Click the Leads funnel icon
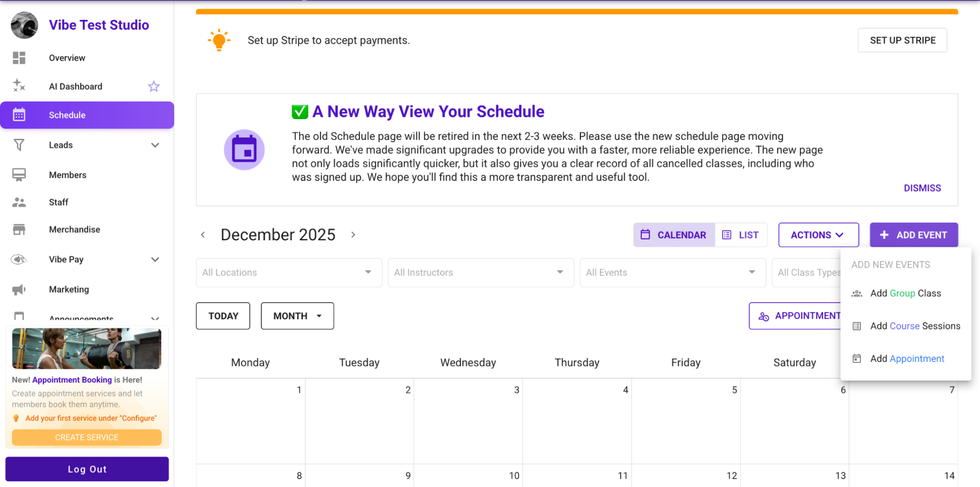 [x=19, y=145]
